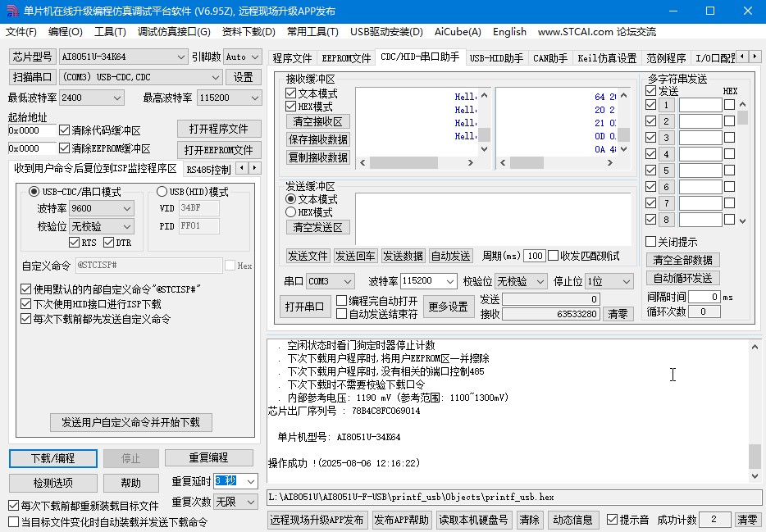Click 读取本机硬盘号 button

473,520
